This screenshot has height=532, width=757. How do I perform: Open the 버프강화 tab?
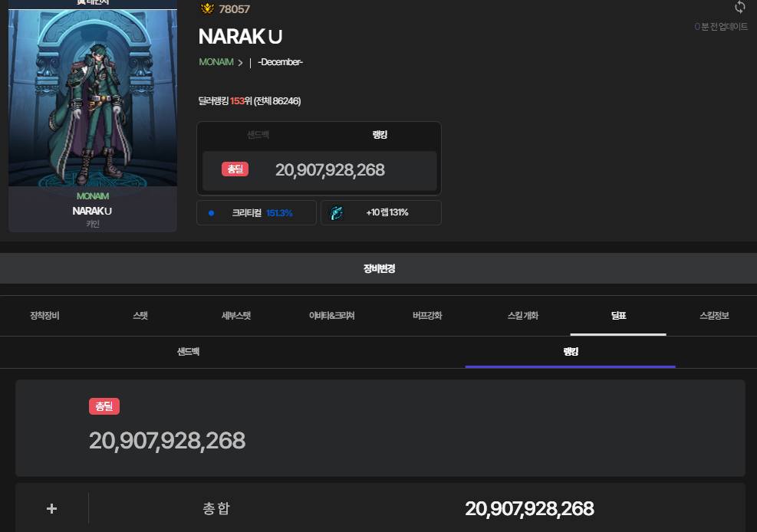pyautogui.click(x=427, y=316)
